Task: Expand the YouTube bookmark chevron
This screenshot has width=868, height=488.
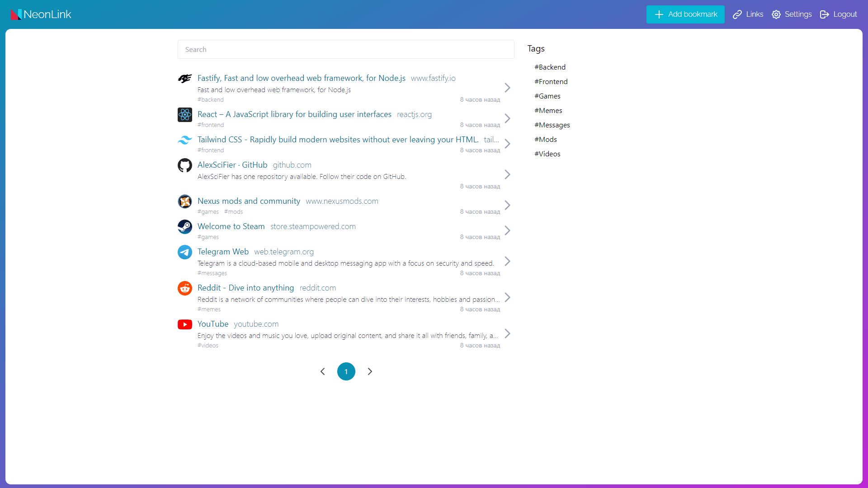Action: point(507,333)
